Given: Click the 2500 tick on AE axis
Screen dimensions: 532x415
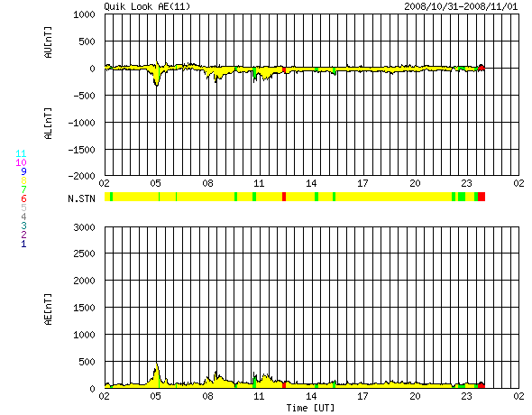Looking at the screenshot, I should click(x=85, y=254).
